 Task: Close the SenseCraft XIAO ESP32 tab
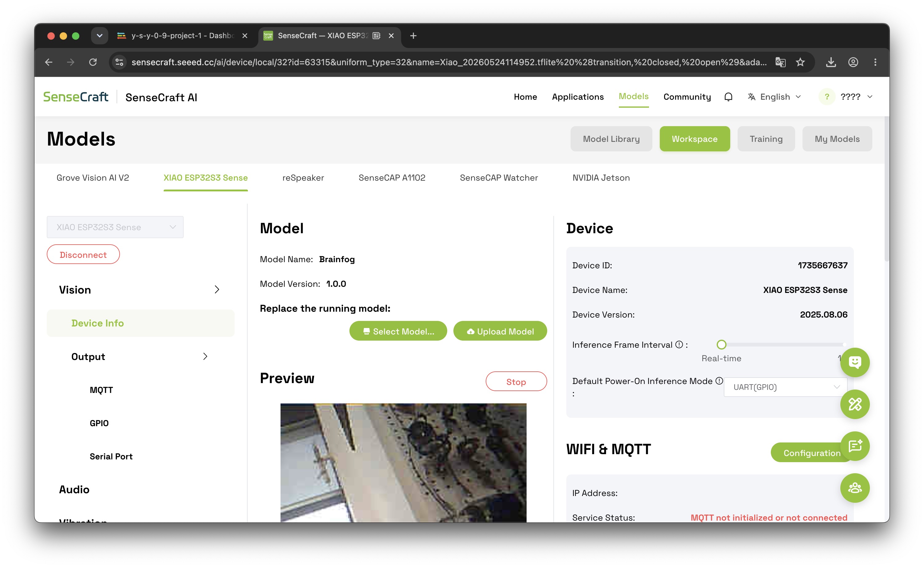pos(391,36)
